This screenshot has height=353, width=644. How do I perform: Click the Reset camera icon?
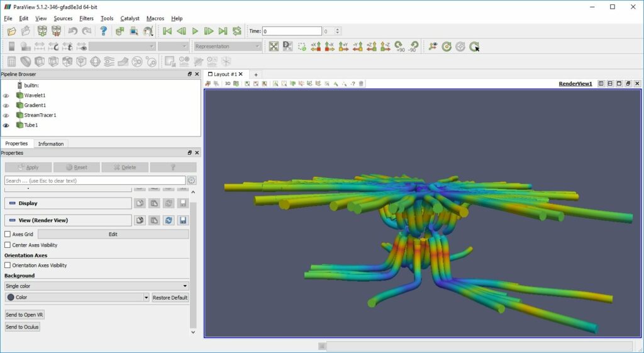[x=274, y=47]
